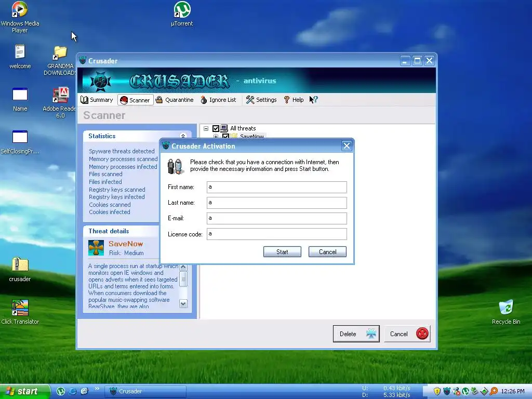Image resolution: width=532 pixels, height=399 pixels.
Task: Select the SelfClosingPr... desktop icon
Action: (20, 142)
